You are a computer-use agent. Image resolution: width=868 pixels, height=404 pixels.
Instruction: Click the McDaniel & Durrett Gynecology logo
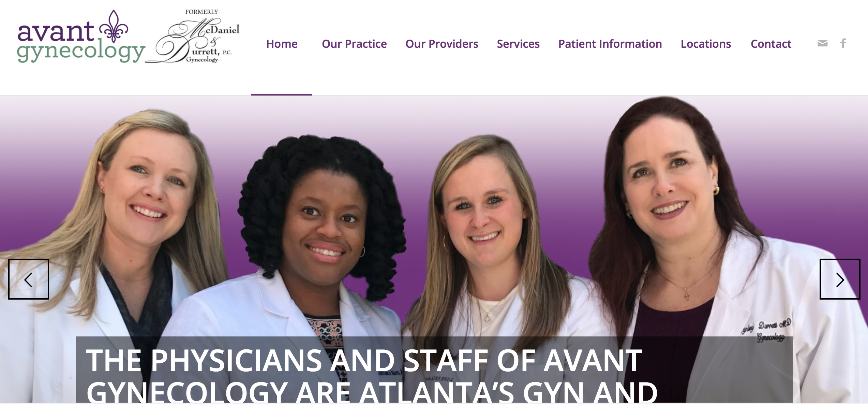point(194,37)
